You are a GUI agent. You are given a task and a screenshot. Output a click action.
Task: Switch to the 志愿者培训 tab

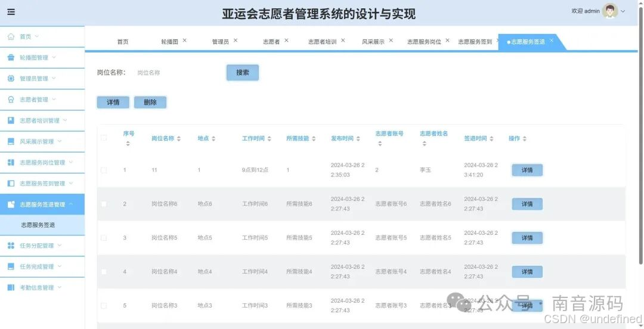pos(323,42)
